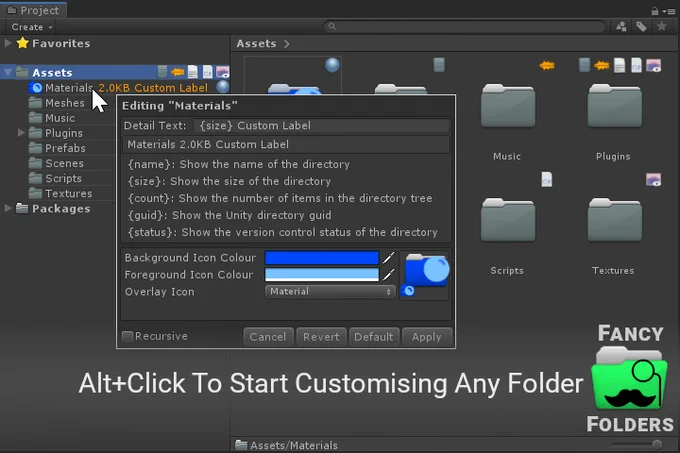
Task: Click the Assets breadcrumb arrow
Action: coord(287,44)
